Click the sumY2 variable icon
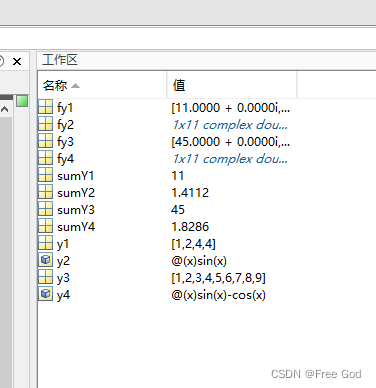 45,192
